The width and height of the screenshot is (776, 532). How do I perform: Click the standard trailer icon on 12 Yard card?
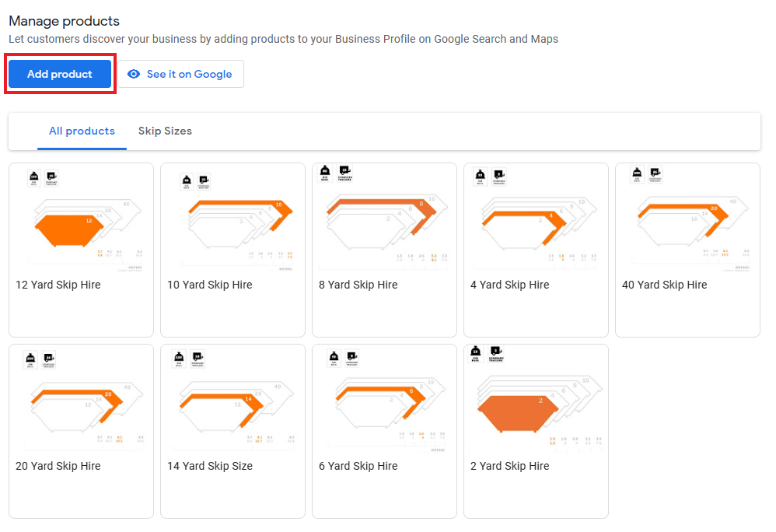click(x=50, y=177)
